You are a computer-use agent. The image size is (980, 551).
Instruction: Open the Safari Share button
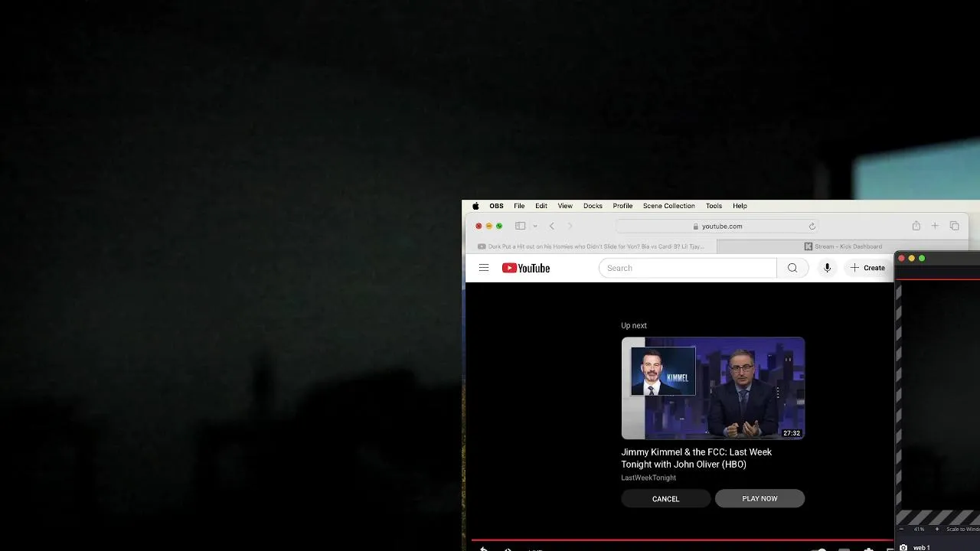click(916, 226)
